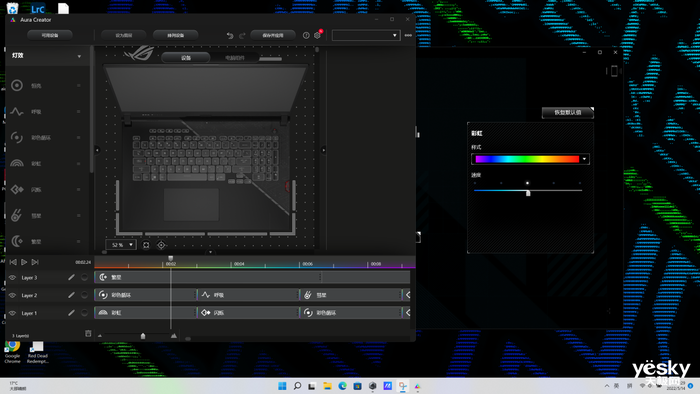The height and width of the screenshot is (394, 700).
Task: Click the save-and-apply button next to redo
Action: click(x=273, y=35)
